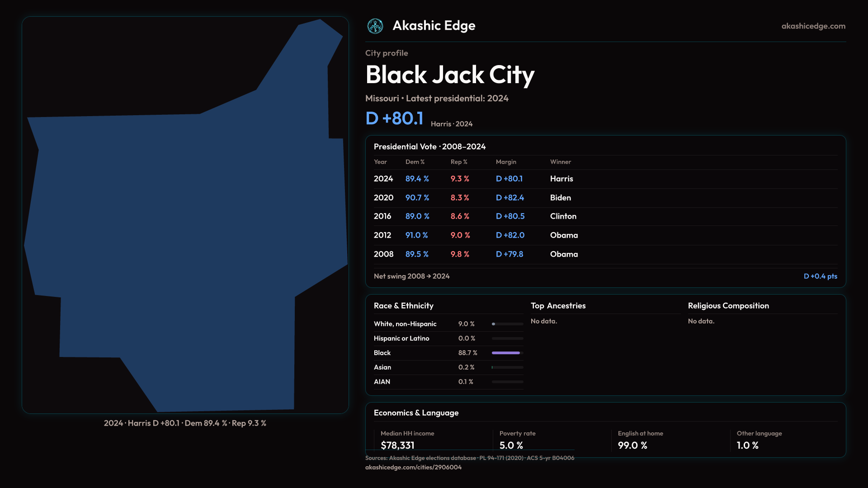This screenshot has height=488, width=868.
Task: Open the akashicedge.com link in the header
Action: (813, 26)
